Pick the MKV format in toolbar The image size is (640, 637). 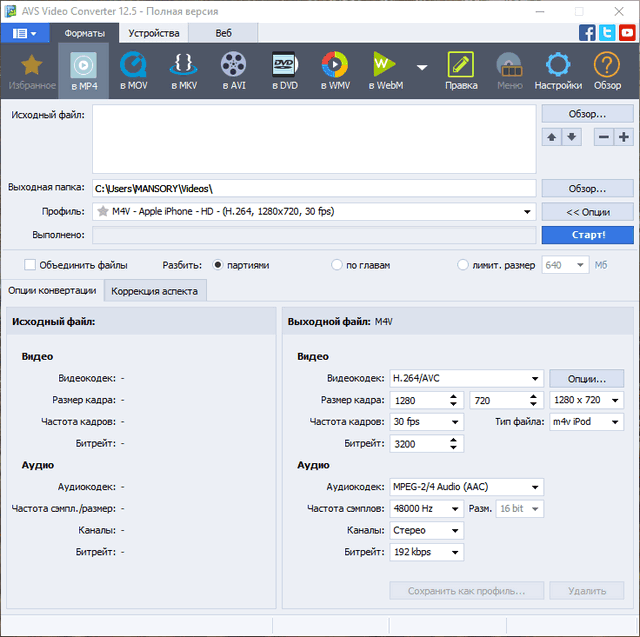(183, 70)
